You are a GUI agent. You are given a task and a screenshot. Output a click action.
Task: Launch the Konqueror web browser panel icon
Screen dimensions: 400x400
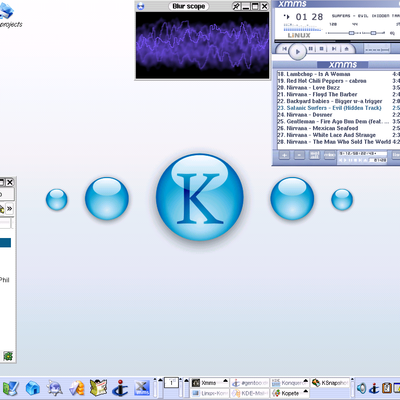click(54, 388)
